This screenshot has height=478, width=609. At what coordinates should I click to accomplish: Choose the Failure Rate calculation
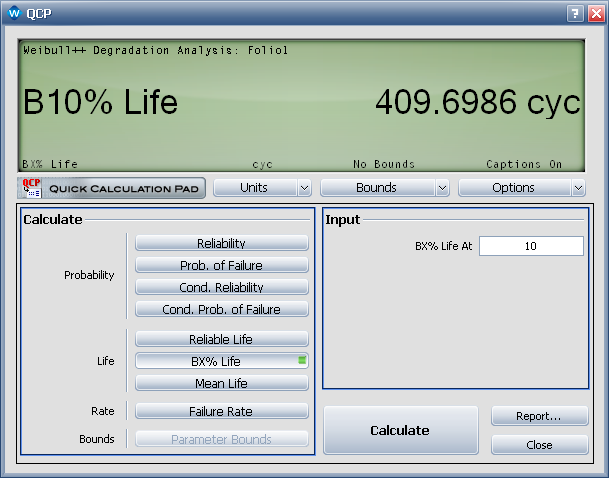tap(221, 411)
